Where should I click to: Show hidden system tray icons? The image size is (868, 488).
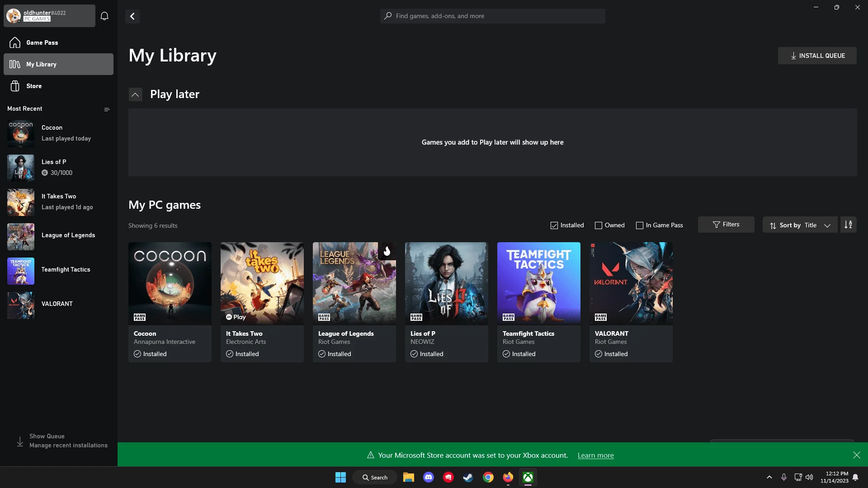coord(769,477)
